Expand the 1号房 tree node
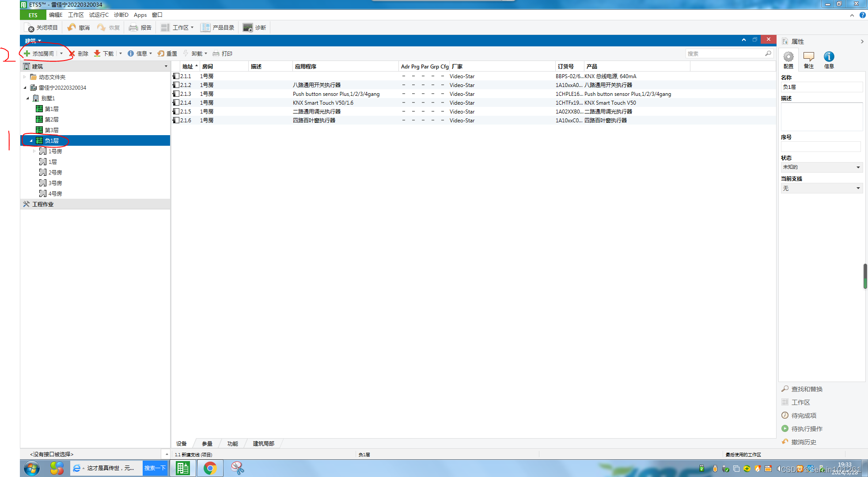This screenshot has height=477, width=868. pyautogui.click(x=34, y=151)
